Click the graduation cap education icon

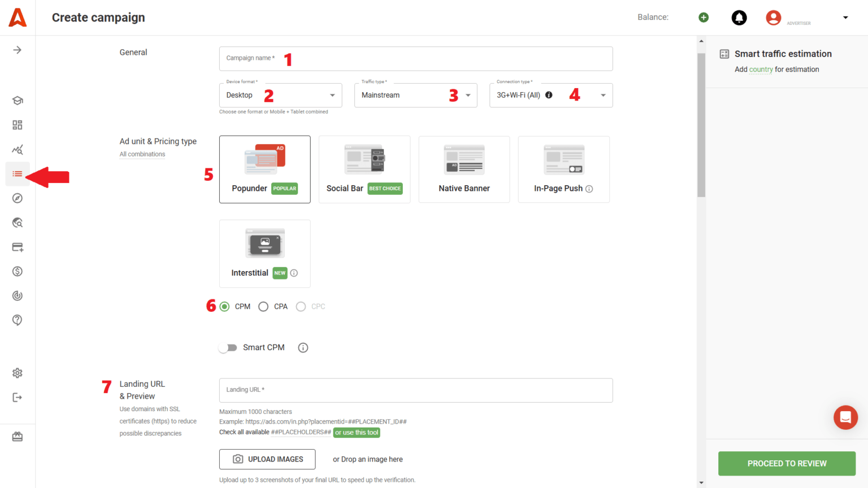pos(17,100)
